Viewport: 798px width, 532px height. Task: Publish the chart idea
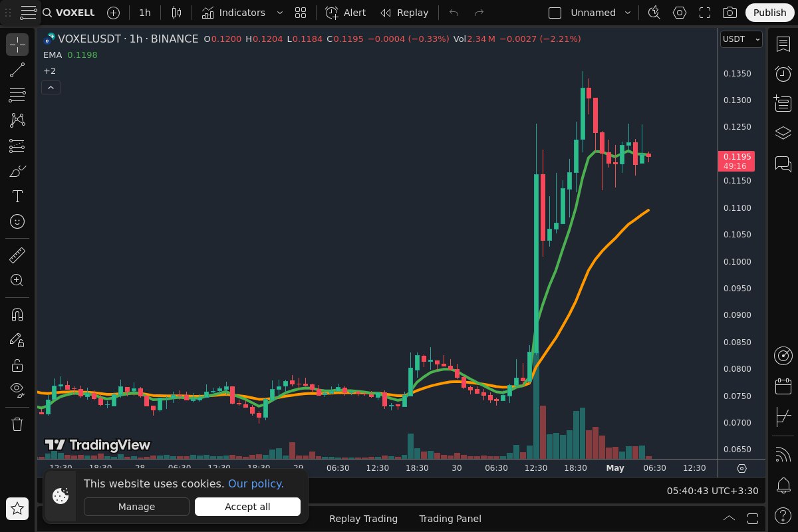point(769,13)
